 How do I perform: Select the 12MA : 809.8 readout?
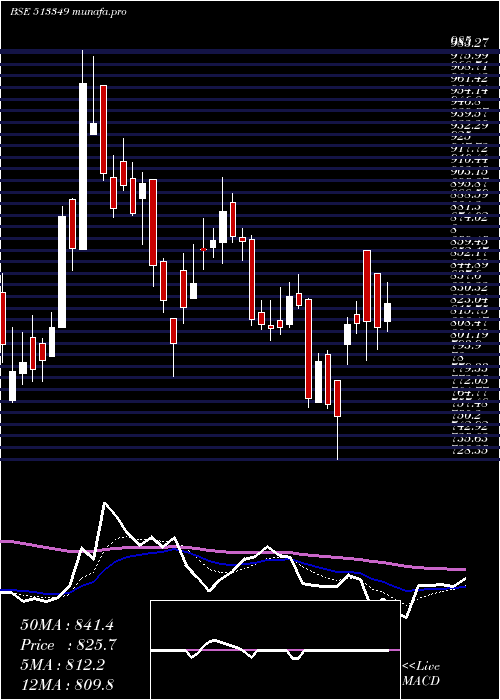(x=67, y=684)
